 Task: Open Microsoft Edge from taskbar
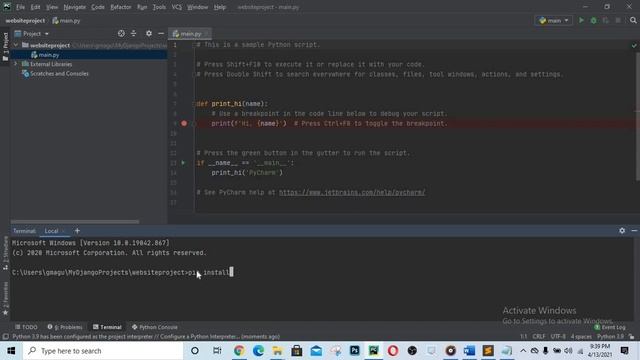(258, 351)
